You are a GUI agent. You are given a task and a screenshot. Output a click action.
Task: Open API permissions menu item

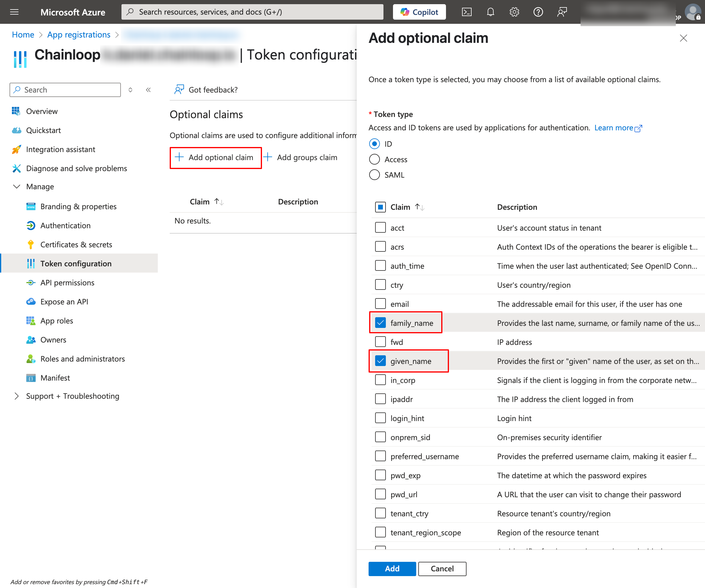(x=67, y=283)
